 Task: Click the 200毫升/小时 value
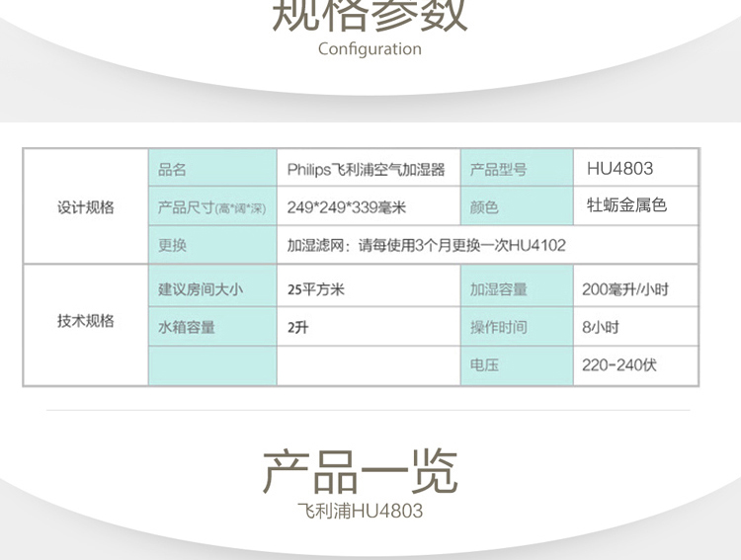coord(625,289)
